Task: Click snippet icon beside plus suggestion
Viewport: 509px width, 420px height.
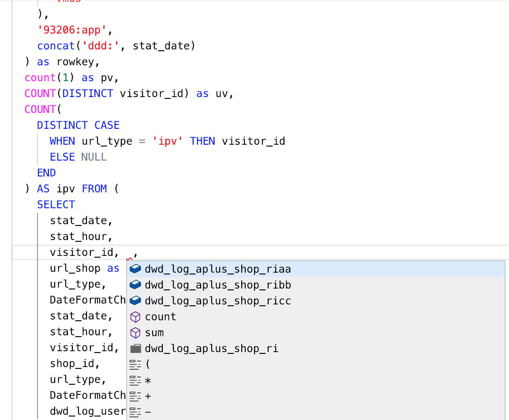Action: 135,396
